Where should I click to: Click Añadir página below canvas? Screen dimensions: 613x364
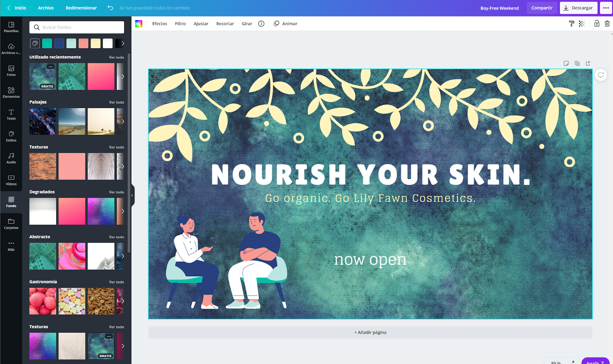370,332
